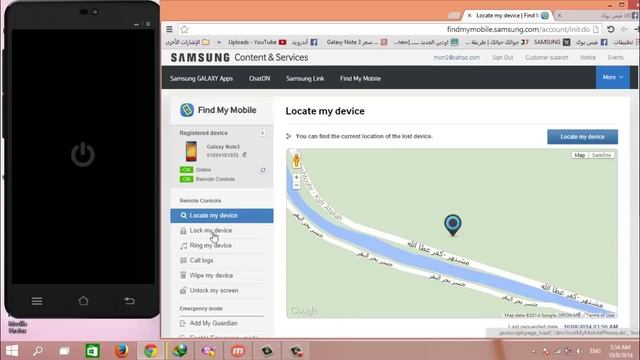Reload the page with the refresh icon
This screenshot has height=360, width=640.
[x=611, y=29]
